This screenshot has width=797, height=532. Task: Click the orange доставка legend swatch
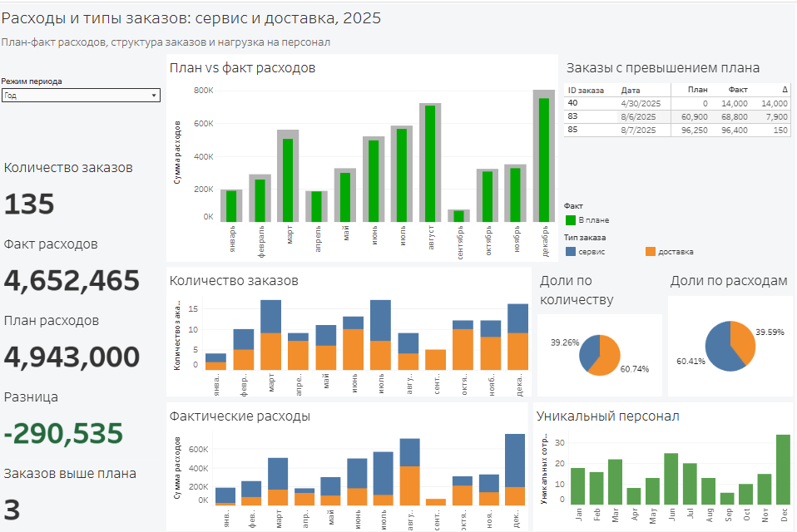coord(650,251)
